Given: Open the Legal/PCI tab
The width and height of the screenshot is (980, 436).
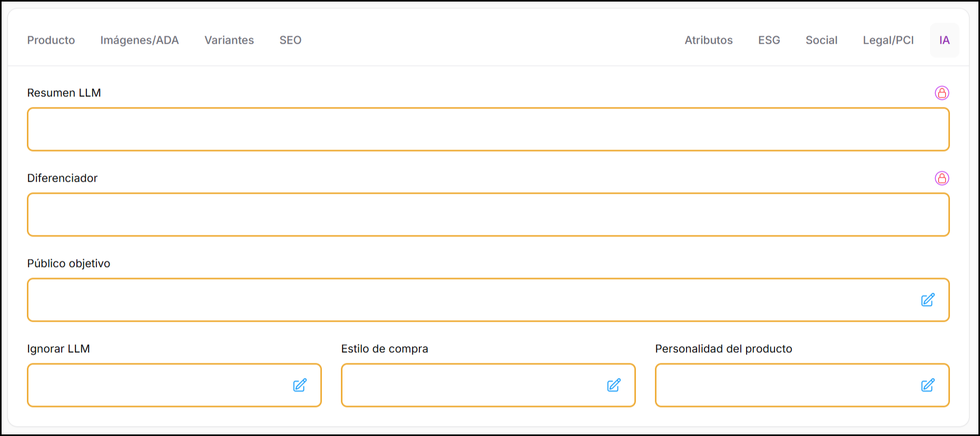Looking at the screenshot, I should (x=888, y=40).
